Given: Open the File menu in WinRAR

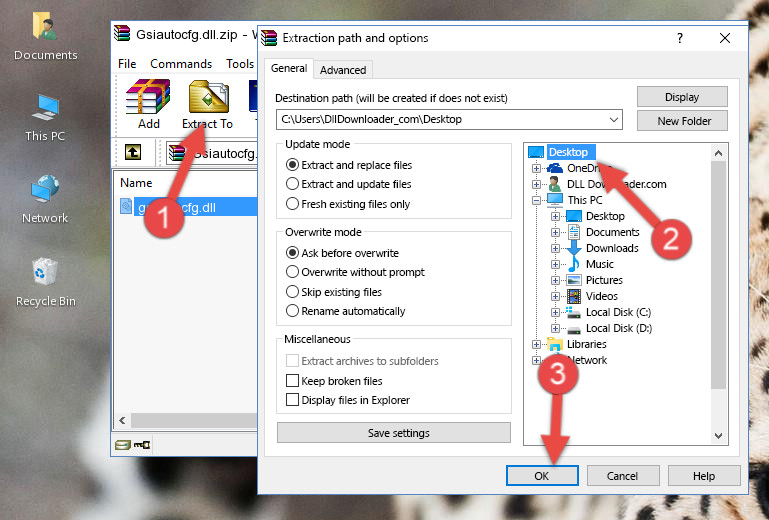Looking at the screenshot, I should click(x=127, y=64).
